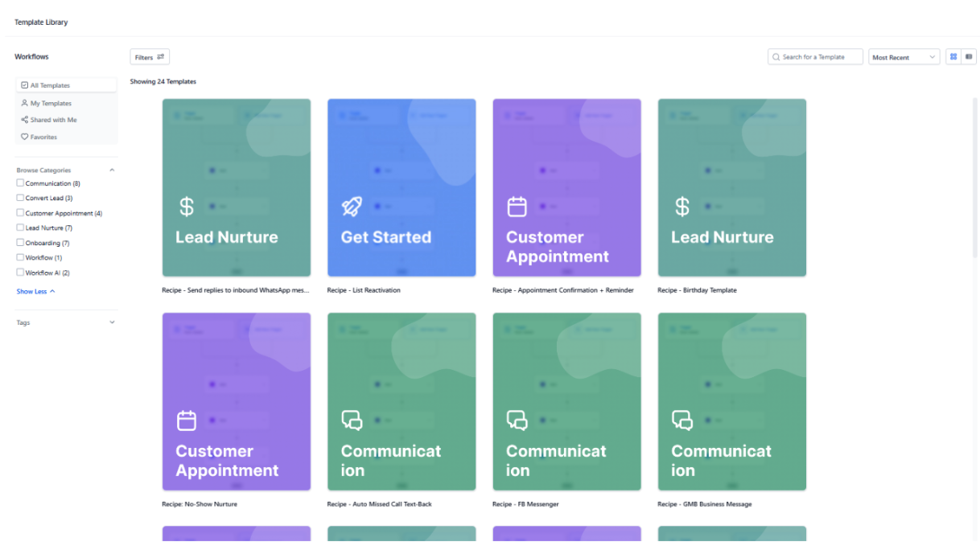
Task: Open the Filters button
Action: 150,57
